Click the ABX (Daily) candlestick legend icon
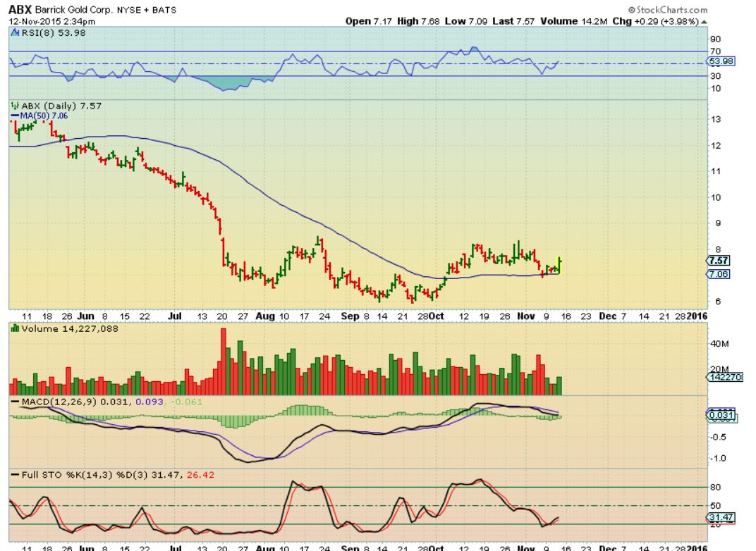Image resolution: width=756 pixels, height=551 pixels. coord(14,105)
